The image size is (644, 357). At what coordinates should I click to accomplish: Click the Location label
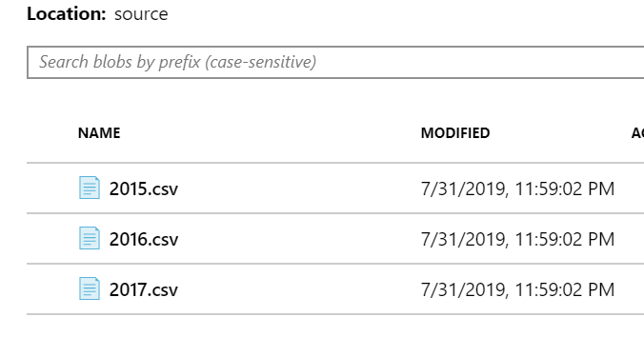tap(67, 14)
